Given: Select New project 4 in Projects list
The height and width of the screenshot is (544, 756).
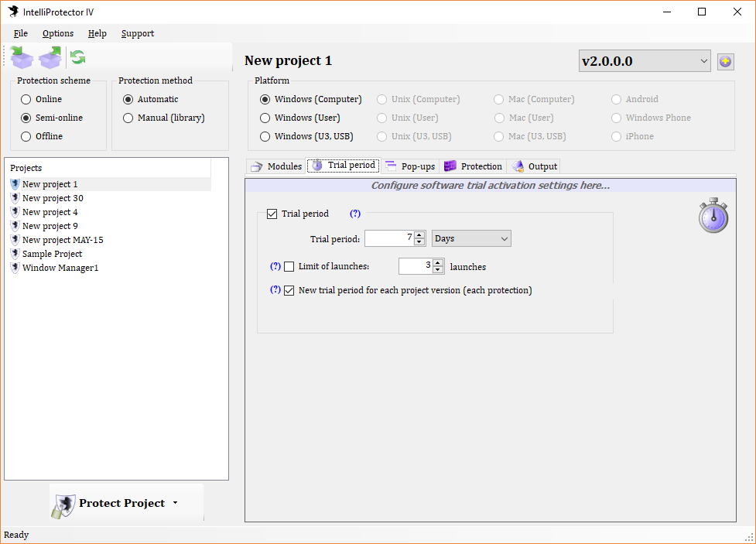Looking at the screenshot, I should pyautogui.click(x=110, y=212).
